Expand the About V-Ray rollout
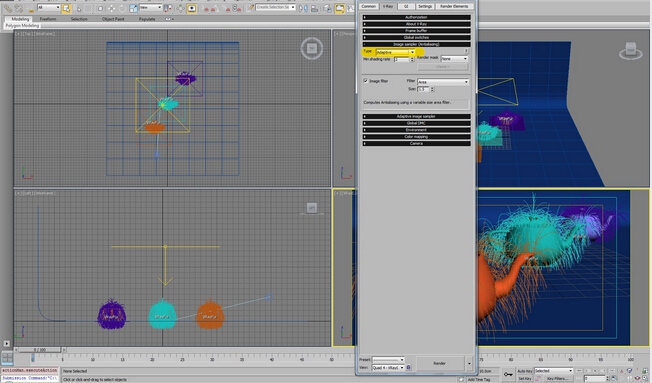652x383 pixels. click(x=416, y=24)
